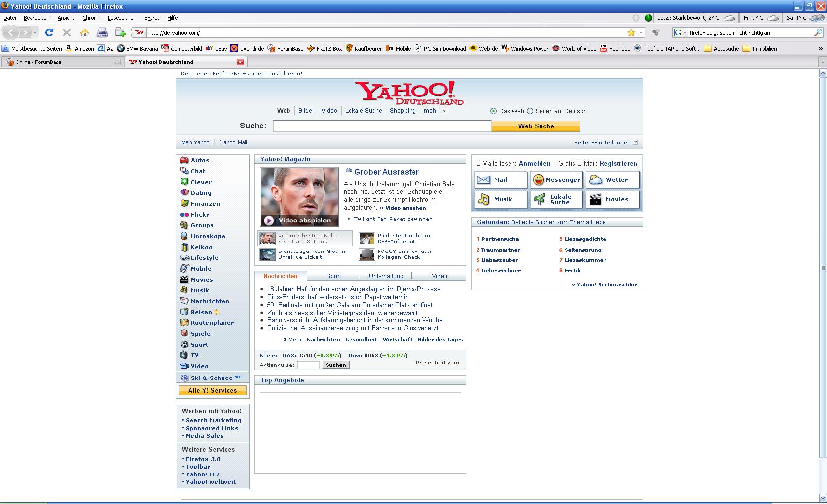The image size is (827, 504).
Task: Open the Yahoo! Mail link
Action: click(233, 142)
